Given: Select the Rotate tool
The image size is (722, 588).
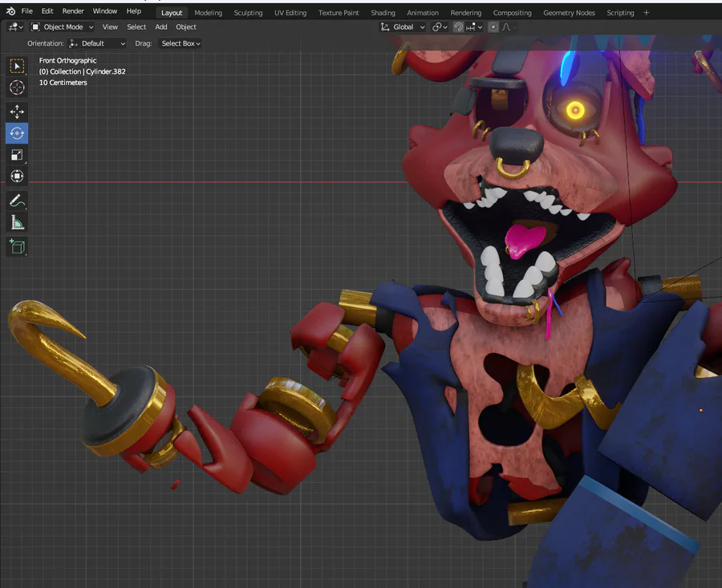Looking at the screenshot, I should click(17, 133).
